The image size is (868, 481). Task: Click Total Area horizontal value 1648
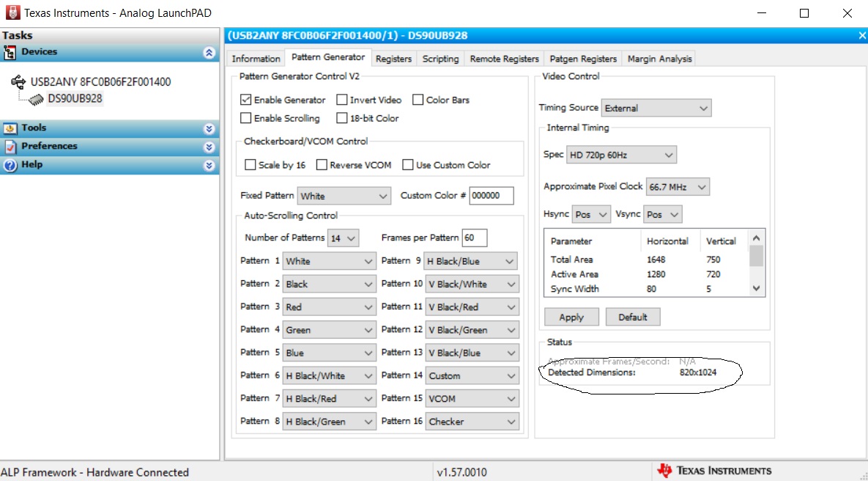[656, 260]
